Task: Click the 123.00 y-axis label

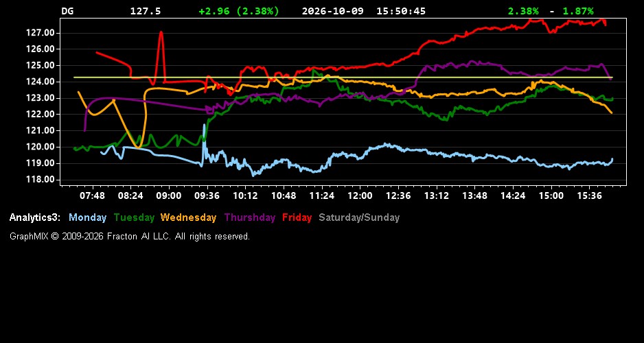Action: tap(40, 98)
